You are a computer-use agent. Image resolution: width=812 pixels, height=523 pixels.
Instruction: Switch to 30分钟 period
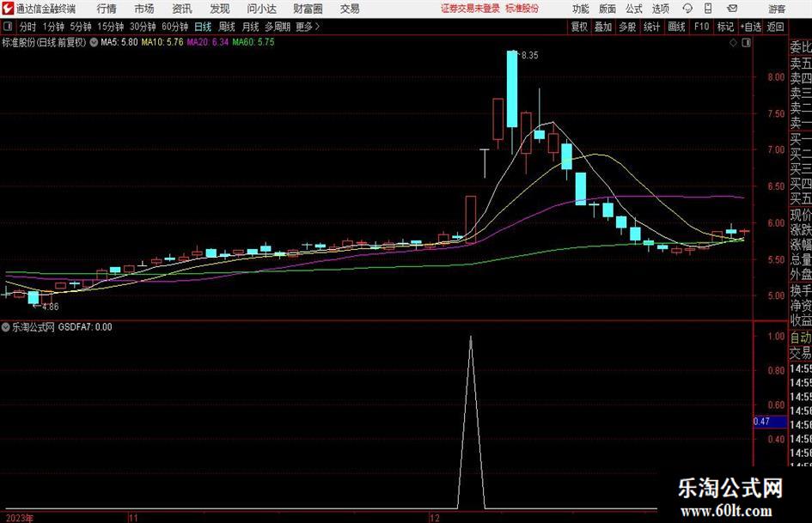pyautogui.click(x=143, y=27)
